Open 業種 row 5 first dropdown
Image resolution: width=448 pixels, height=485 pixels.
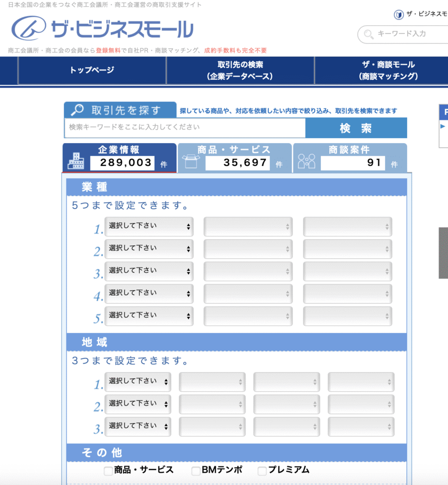click(149, 316)
